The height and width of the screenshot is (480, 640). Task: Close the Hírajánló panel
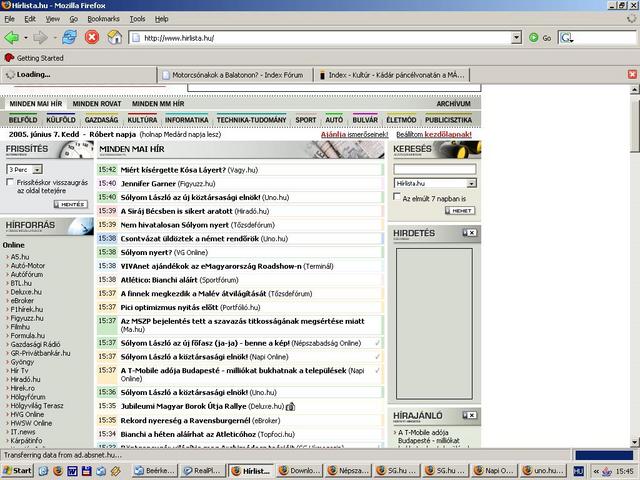pos(472,415)
